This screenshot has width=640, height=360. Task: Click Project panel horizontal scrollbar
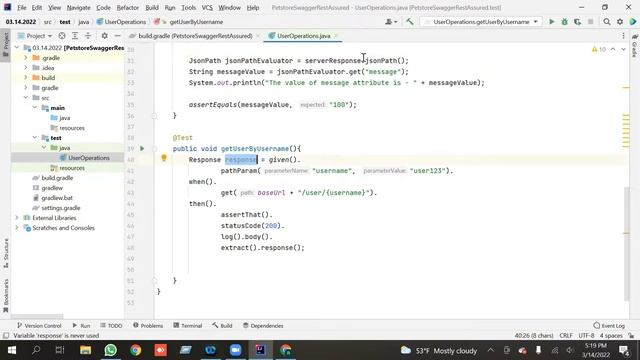[37, 316]
